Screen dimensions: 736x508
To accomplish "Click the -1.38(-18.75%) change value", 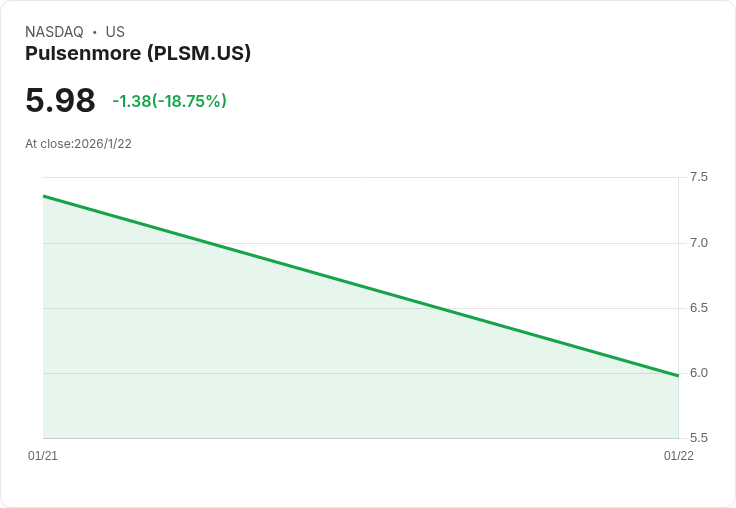I will (169, 100).
